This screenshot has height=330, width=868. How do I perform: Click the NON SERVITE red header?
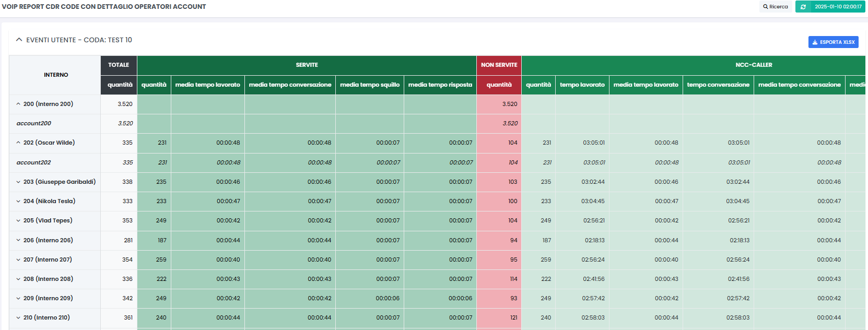pos(499,65)
